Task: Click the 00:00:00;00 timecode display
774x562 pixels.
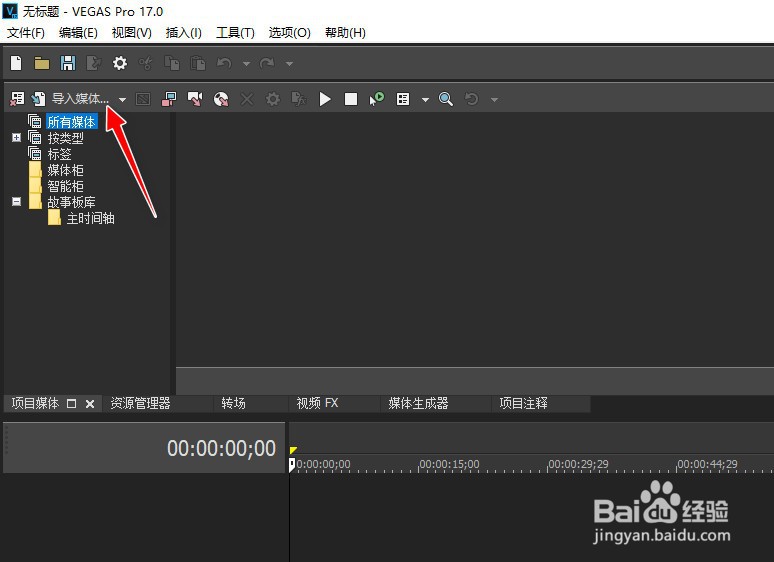Action: [221, 449]
